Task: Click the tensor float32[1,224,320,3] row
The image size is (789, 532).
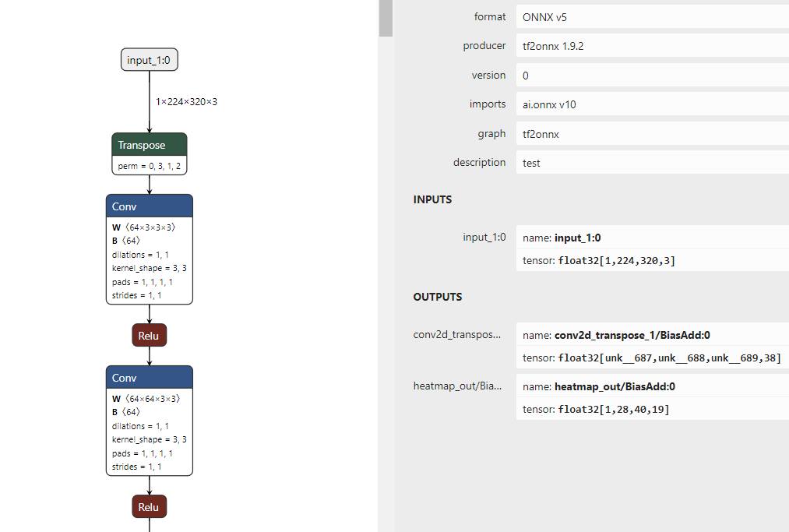Action: point(653,260)
